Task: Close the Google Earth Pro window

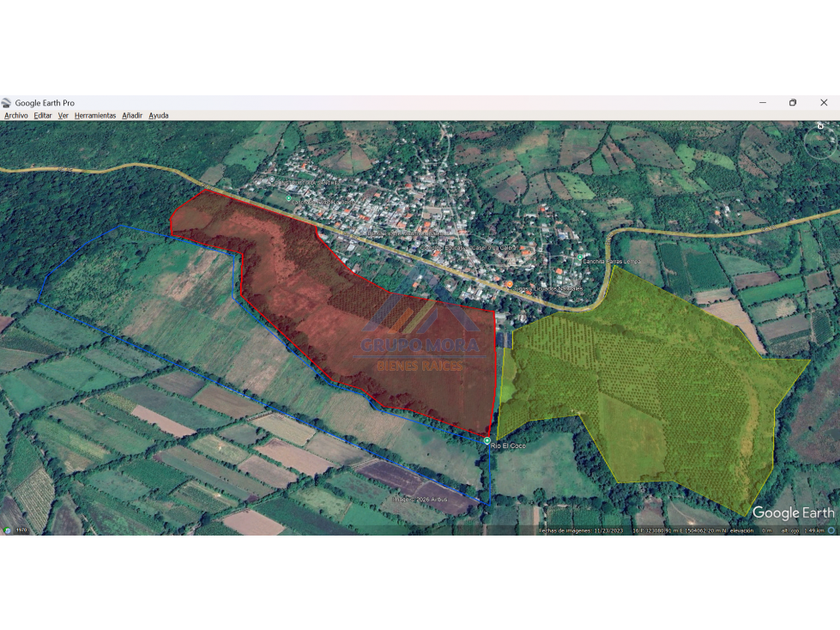Action: [824, 102]
